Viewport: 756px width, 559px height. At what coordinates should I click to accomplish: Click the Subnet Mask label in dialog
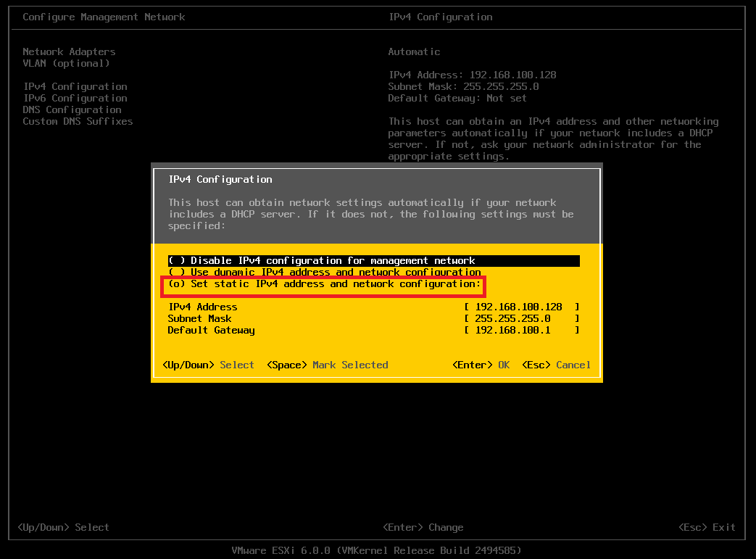pyautogui.click(x=199, y=318)
